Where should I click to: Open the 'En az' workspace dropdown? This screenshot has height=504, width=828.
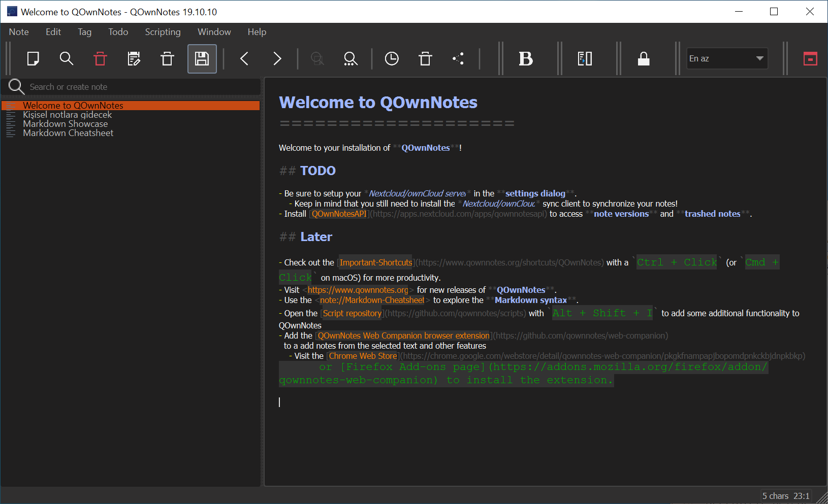(x=727, y=58)
